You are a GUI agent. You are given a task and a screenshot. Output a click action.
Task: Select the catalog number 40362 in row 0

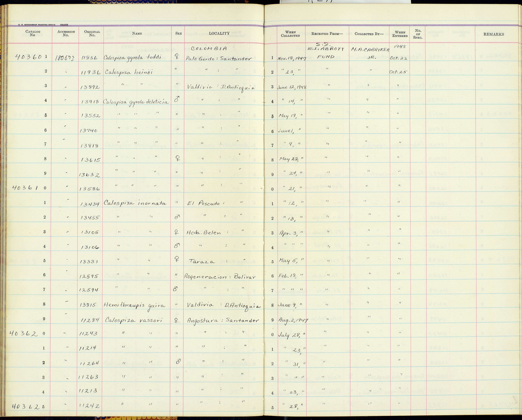[x=24, y=334]
